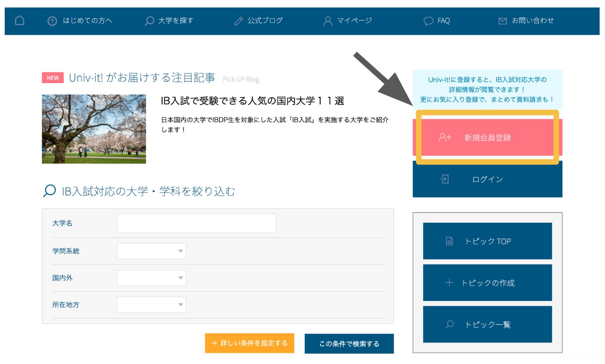
Task: Click the magnifier icon beside 大学を探す
Action: [149, 21]
